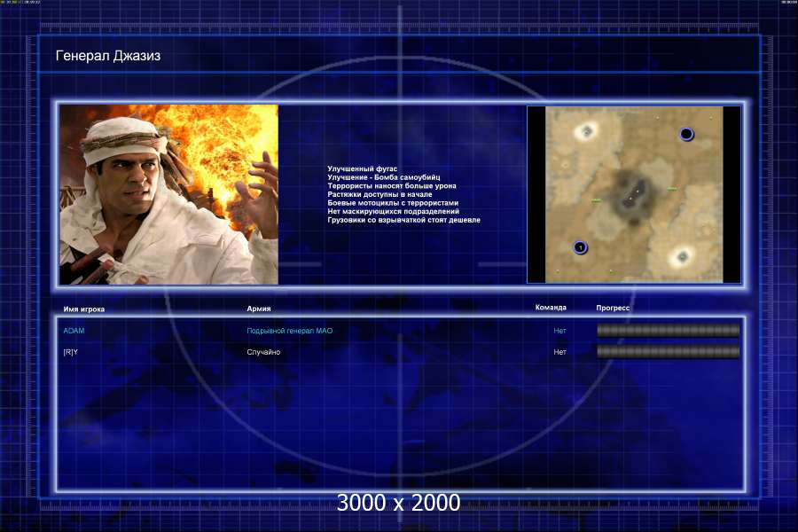Viewport: 798px width, 532px height.
Task: Click 'Растяжки доступны в начале' line
Action: [379, 194]
